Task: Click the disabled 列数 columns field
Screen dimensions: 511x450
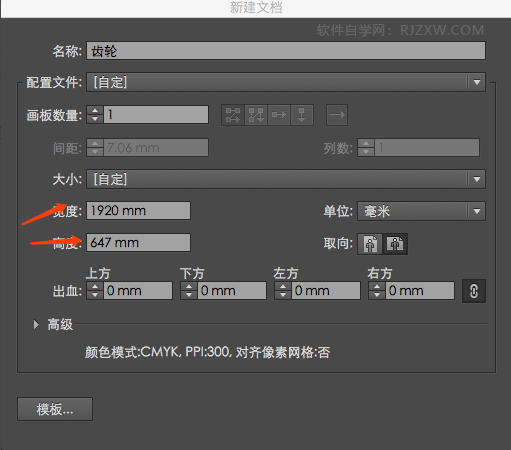Action: click(x=427, y=148)
